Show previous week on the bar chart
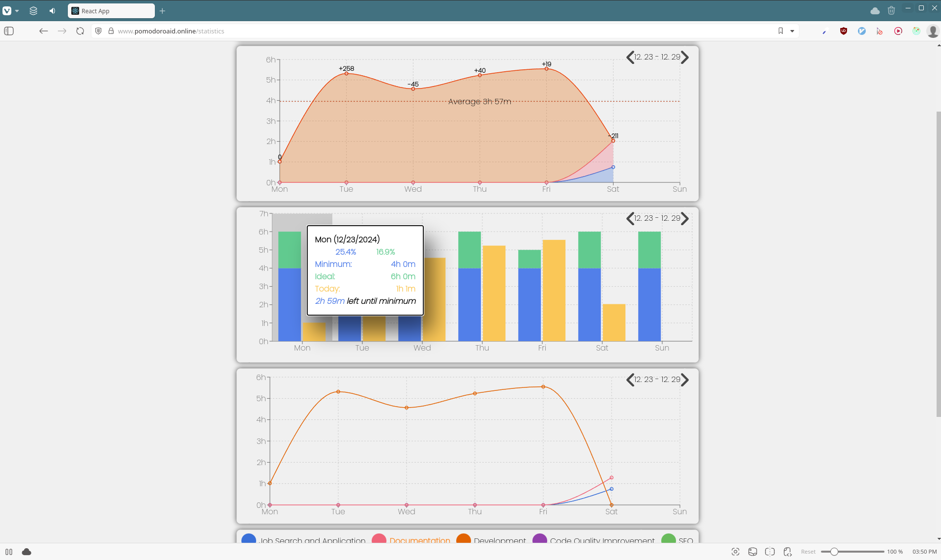The height and width of the screenshot is (560, 941). tap(630, 219)
